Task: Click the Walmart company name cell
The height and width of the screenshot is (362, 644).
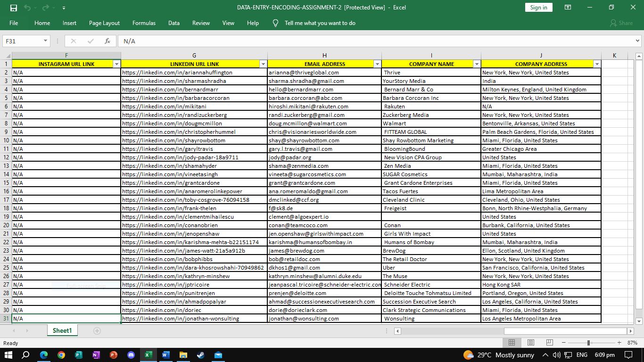Action: pyautogui.click(x=431, y=123)
